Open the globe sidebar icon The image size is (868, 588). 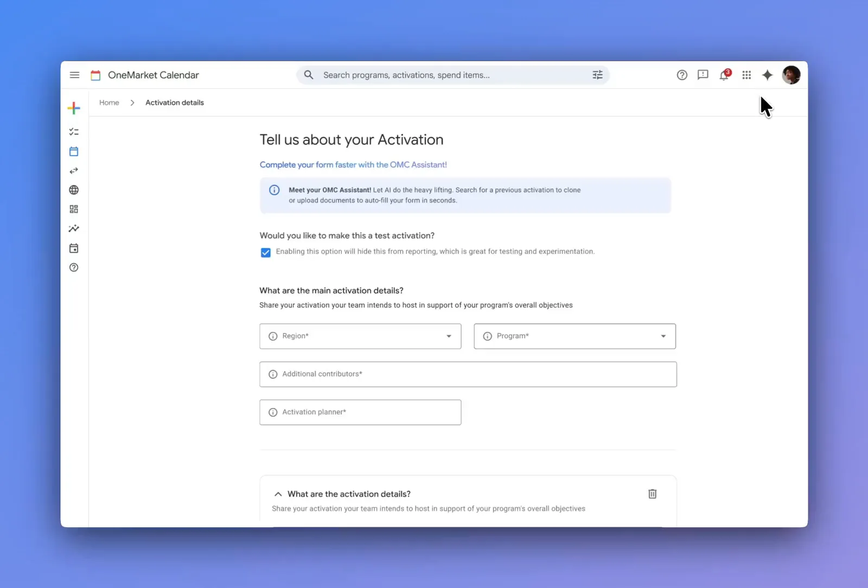coord(74,190)
